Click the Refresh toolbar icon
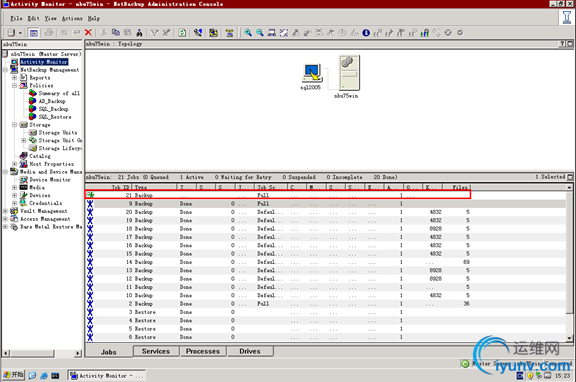 click(182, 33)
